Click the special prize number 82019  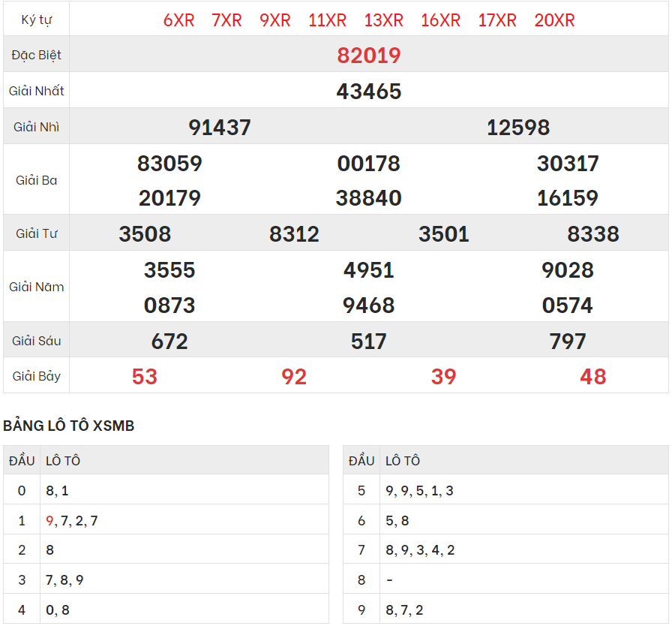pyautogui.click(x=369, y=56)
